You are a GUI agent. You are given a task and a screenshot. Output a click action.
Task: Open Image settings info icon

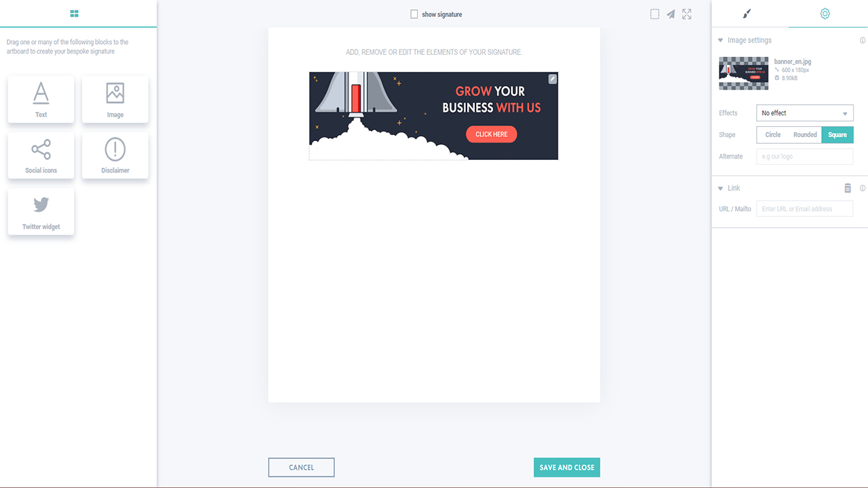[x=863, y=41]
